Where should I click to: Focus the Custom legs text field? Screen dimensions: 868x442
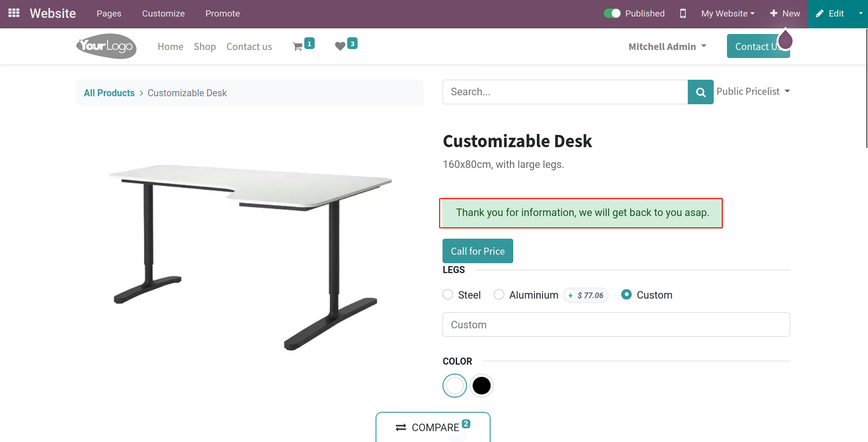[616, 325]
